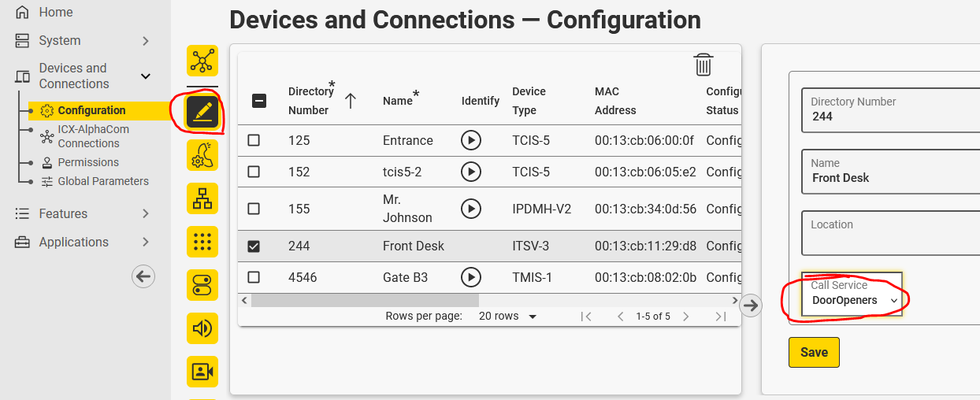Open the video camera settings icon
Viewport: 980px width, 400px height.
click(202, 371)
